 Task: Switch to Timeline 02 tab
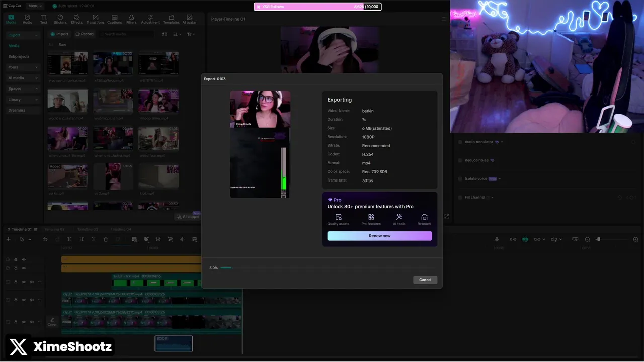[54, 229]
